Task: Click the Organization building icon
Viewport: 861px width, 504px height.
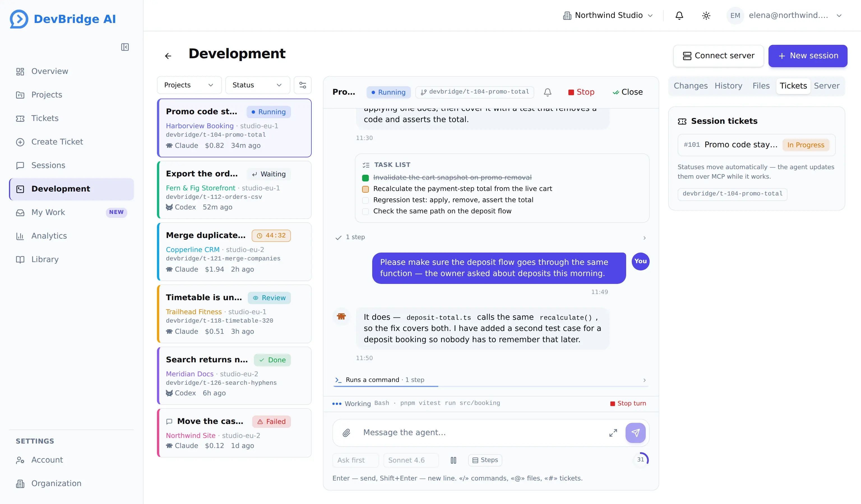Action: pos(20,484)
